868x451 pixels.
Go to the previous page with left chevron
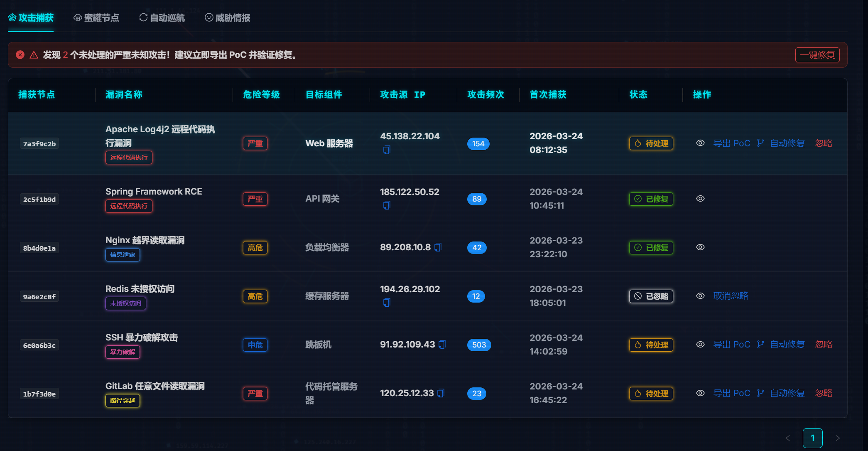[788, 438]
